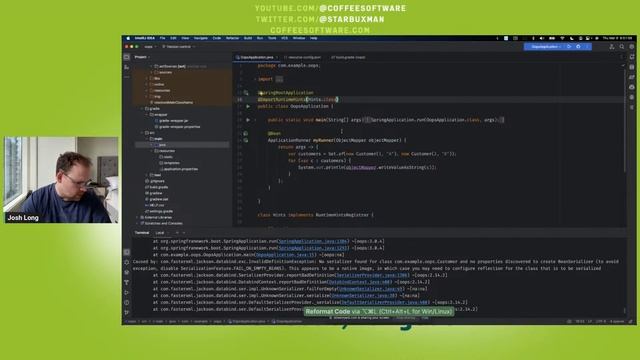Image resolution: width=640 pixels, height=360 pixels.
Task: Expand the Scratches and Consoles node
Action: [138, 223]
